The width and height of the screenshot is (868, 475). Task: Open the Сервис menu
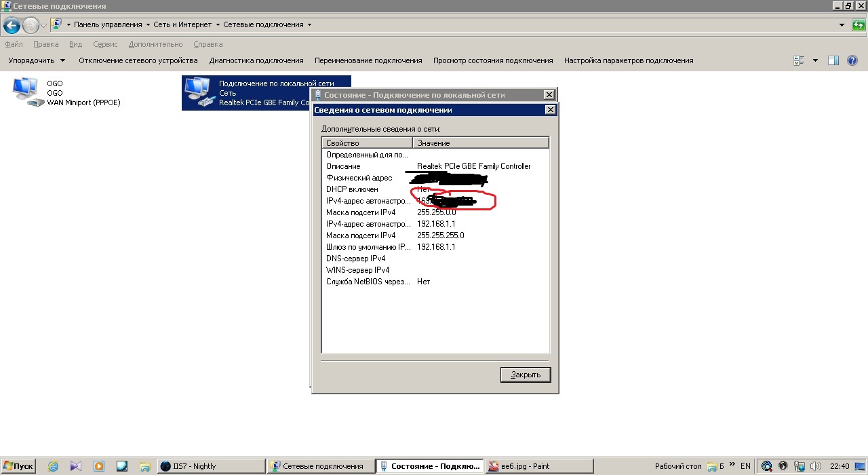click(x=105, y=44)
